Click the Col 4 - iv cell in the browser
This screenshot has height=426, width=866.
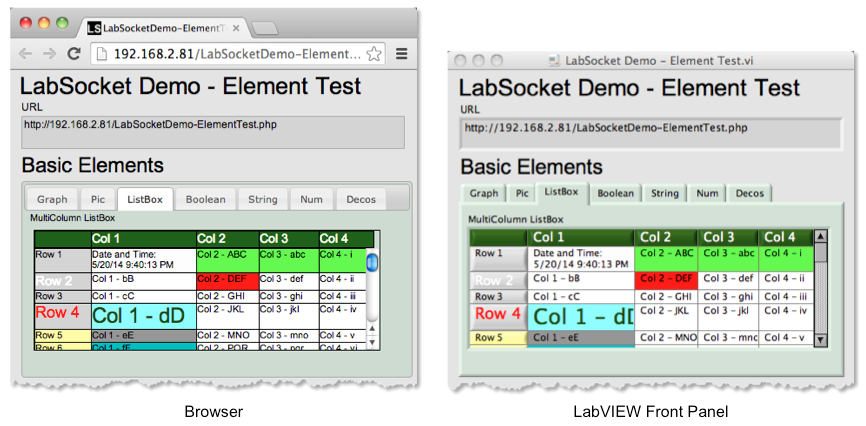tap(342, 316)
